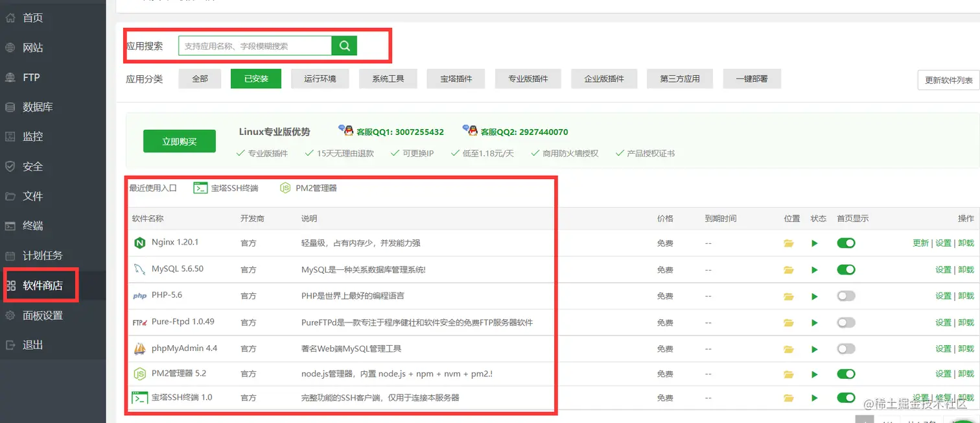Screen dimensions: 980x423
Task: Enable homepage display for Pure-Ftpd 1.0.49
Action: click(846, 322)
